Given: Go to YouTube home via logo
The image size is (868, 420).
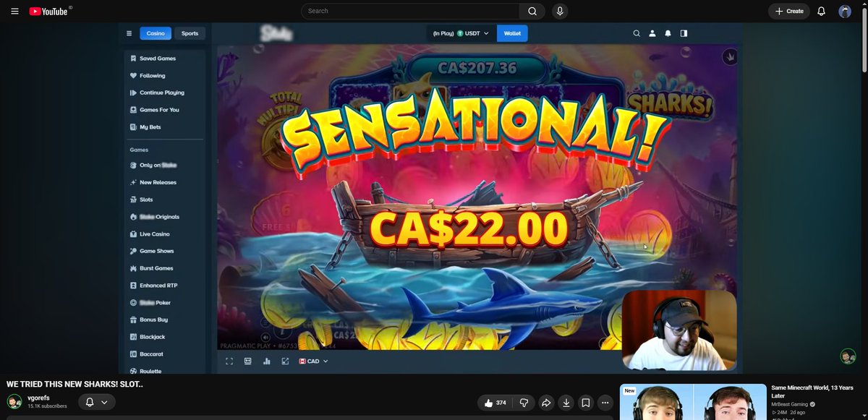Looking at the screenshot, I should [x=48, y=12].
